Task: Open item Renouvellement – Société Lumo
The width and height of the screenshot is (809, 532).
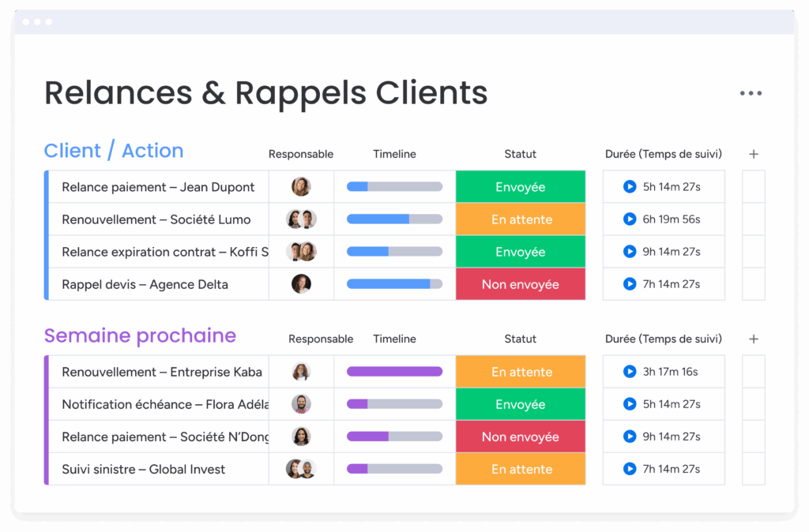Action: [x=156, y=219]
